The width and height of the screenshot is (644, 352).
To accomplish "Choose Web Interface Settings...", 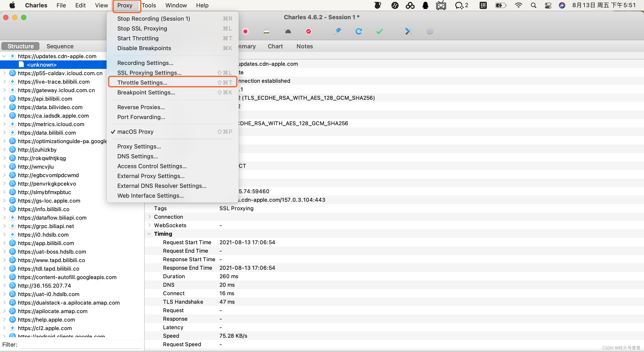I will tap(172, 195).
